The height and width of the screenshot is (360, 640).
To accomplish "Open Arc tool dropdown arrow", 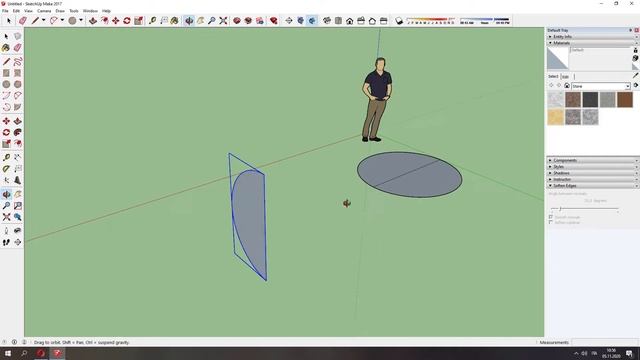I will tap(62, 20).
